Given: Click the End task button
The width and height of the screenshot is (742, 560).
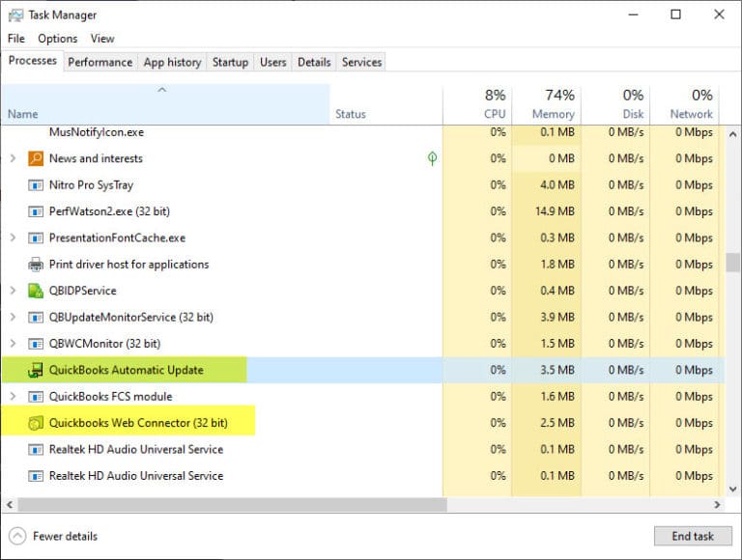Looking at the screenshot, I should click(693, 536).
